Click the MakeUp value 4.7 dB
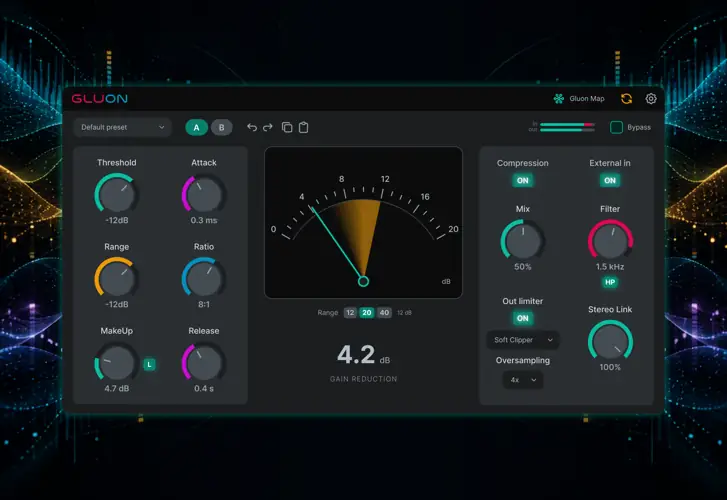727x500 pixels. 116,389
